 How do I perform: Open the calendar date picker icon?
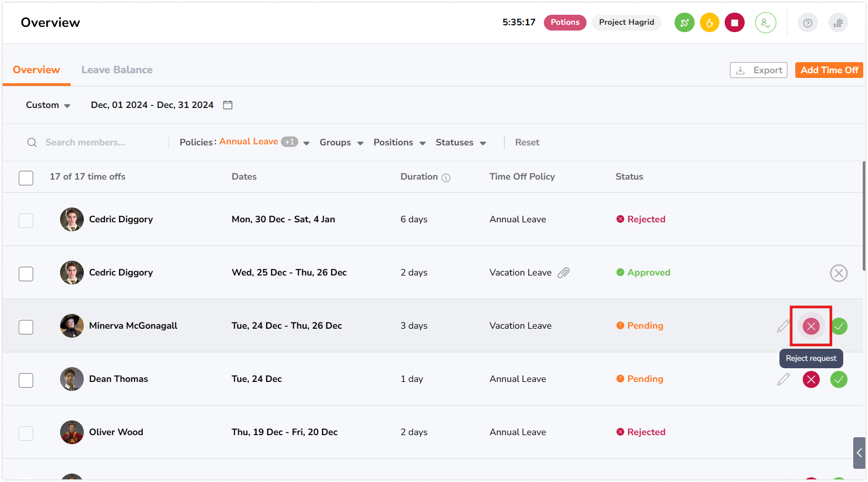pos(228,105)
